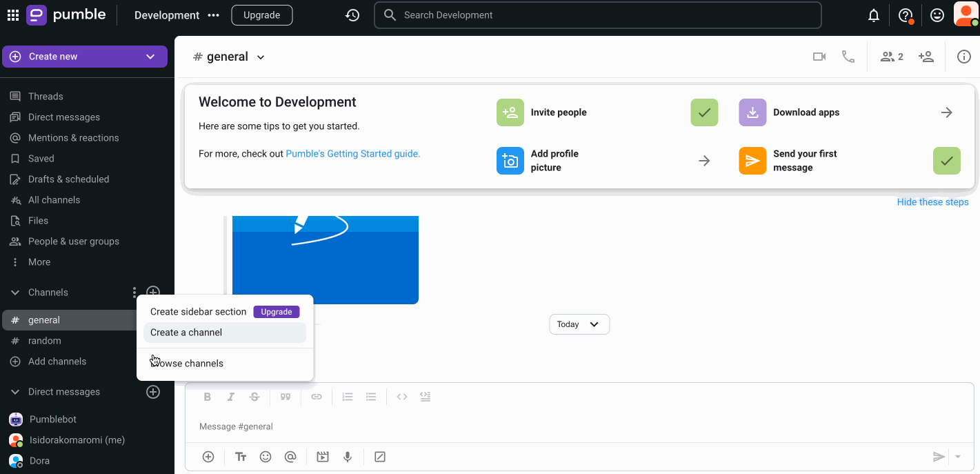Apply bold formatting
The width and height of the screenshot is (980, 474).
tap(207, 397)
